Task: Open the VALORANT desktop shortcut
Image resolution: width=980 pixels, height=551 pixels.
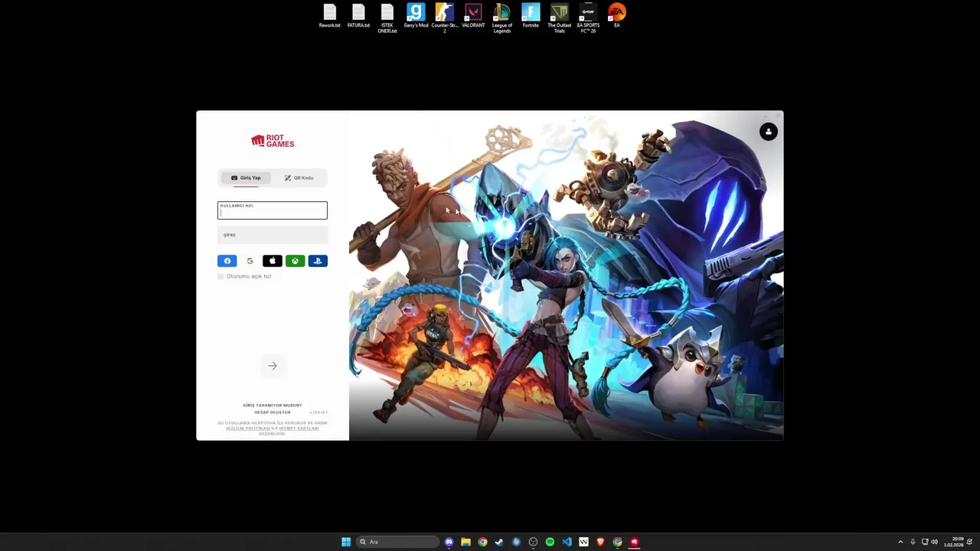Action: [x=473, y=16]
